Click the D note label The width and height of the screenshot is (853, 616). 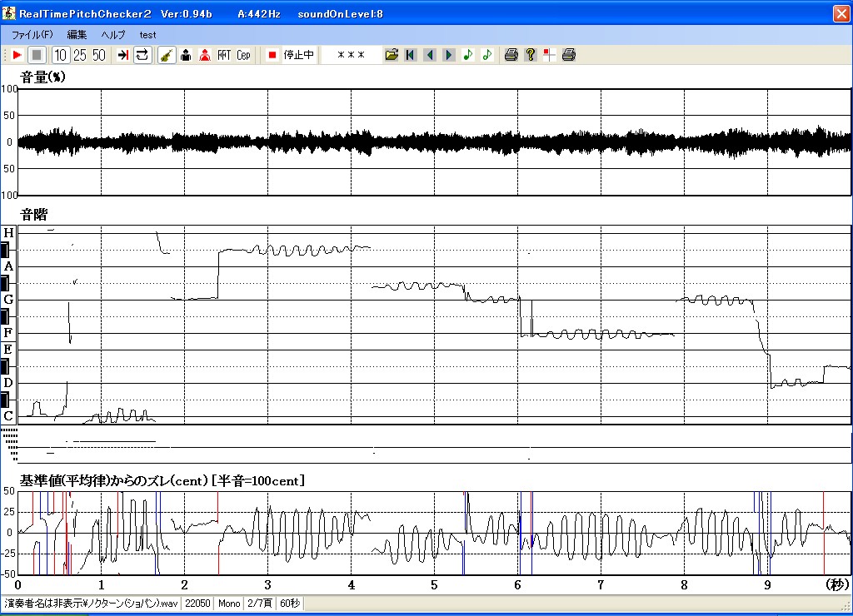point(8,383)
